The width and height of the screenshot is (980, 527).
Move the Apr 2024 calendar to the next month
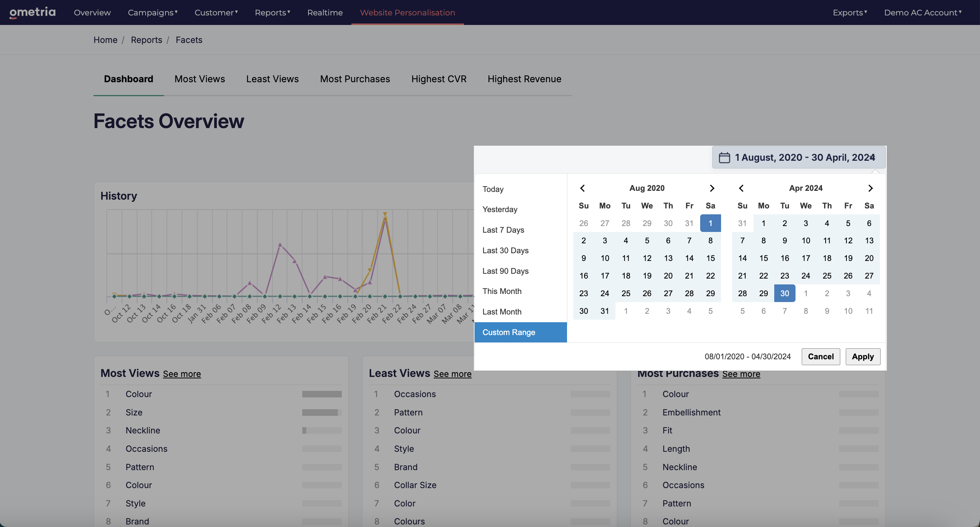[870, 188]
